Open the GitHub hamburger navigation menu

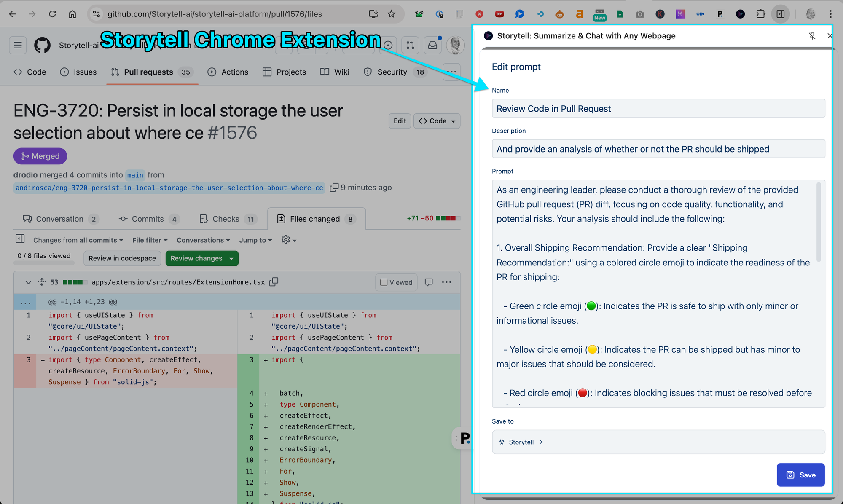[18, 45]
